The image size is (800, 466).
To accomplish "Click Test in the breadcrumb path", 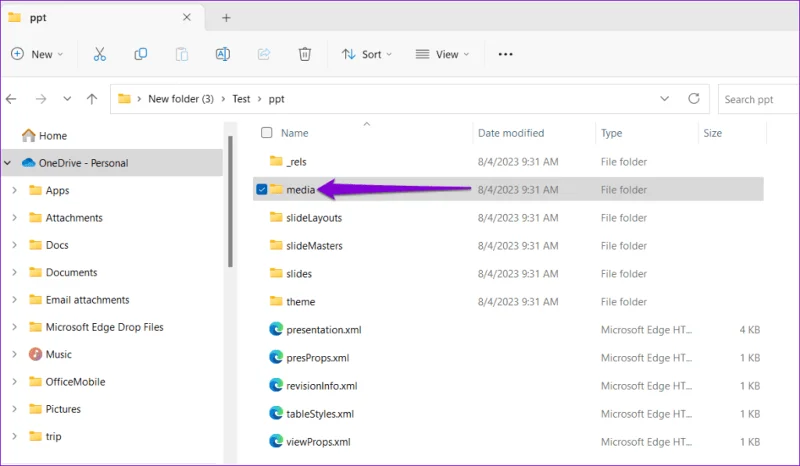I will 241,99.
